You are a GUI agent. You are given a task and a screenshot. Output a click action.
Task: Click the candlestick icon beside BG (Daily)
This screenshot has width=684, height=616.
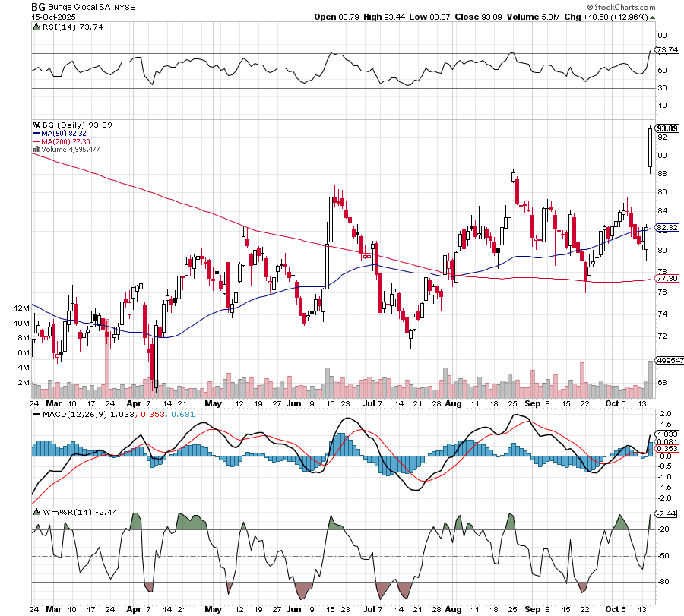[x=36, y=125]
